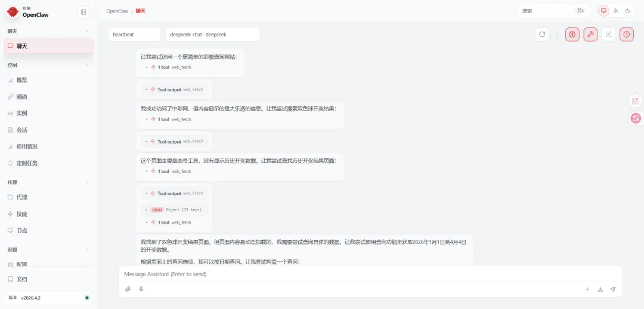Image resolution: width=644 pixels, height=309 pixels.
Task: Click the focus mode frame icon
Action: [x=609, y=35]
